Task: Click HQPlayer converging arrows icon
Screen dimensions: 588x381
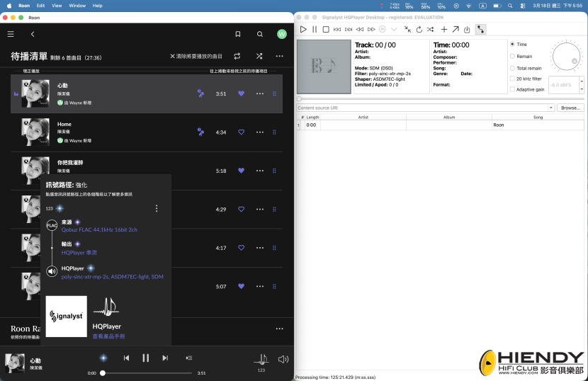Action: (407, 29)
